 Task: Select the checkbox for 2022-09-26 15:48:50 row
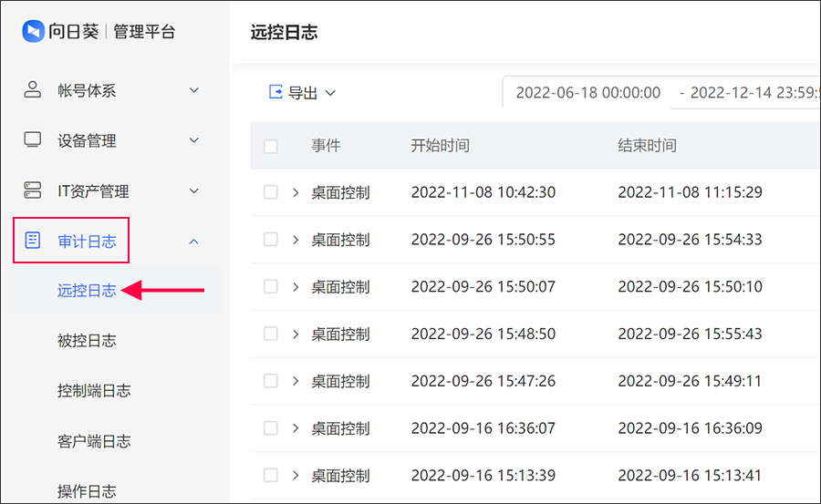[x=271, y=334]
